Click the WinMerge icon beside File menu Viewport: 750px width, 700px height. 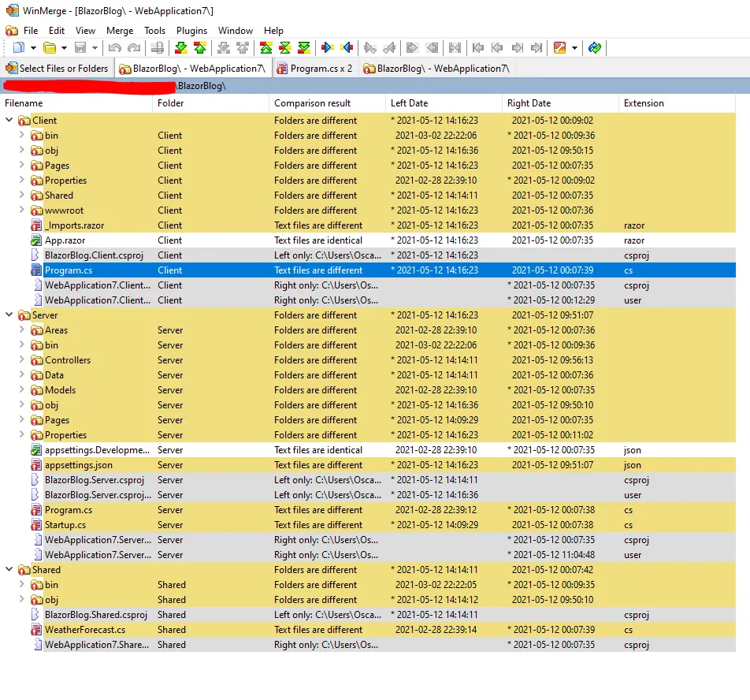point(12,31)
